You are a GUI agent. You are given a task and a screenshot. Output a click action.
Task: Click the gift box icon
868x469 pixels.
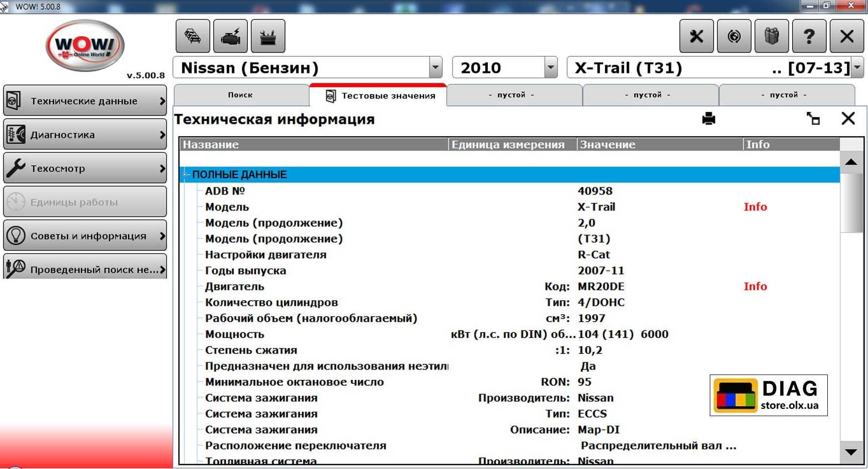coord(772,36)
